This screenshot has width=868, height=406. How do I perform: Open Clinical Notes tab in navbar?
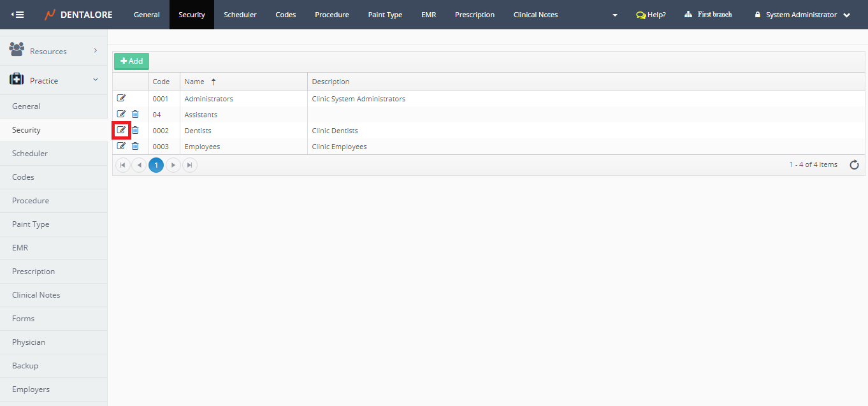point(535,15)
